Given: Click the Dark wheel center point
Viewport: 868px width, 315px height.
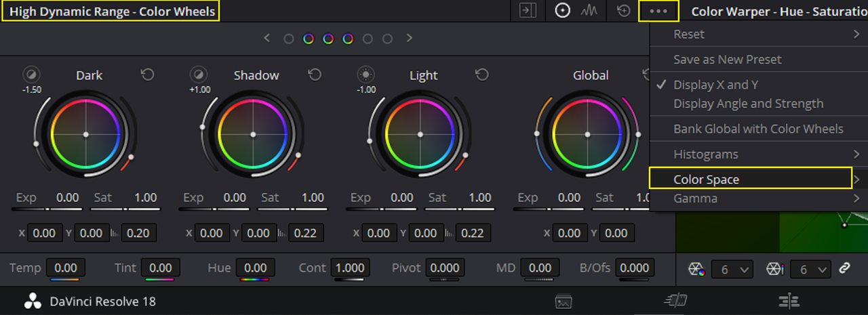Looking at the screenshot, I should pyautogui.click(x=86, y=135).
